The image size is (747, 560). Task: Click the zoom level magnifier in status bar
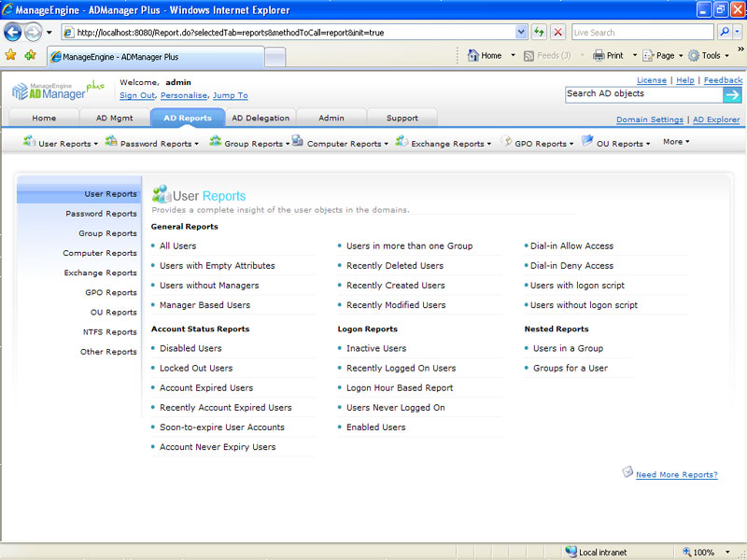click(x=687, y=552)
